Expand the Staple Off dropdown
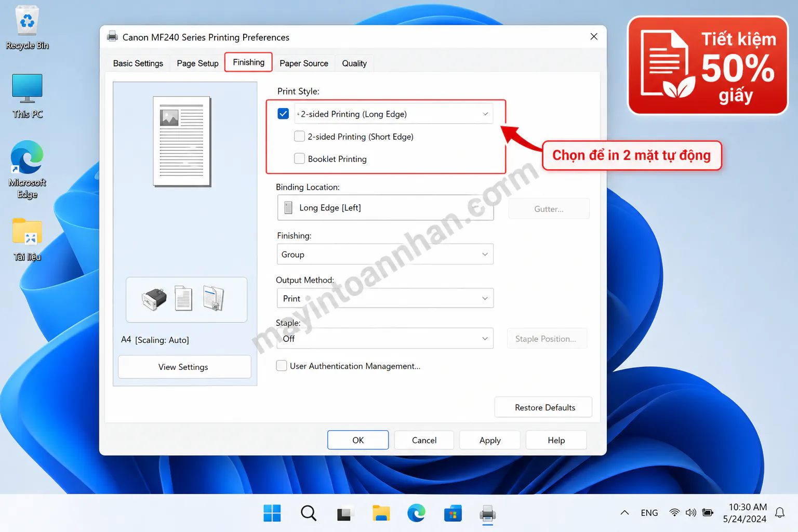Screen dimensions: 798x532 (x=385, y=338)
